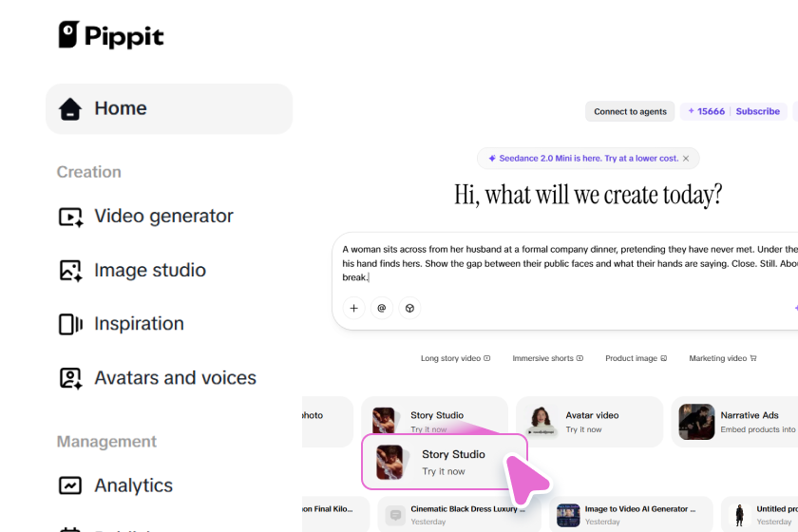
Task: Dismiss the Seedance 2.0 Mini banner
Action: 686,159
